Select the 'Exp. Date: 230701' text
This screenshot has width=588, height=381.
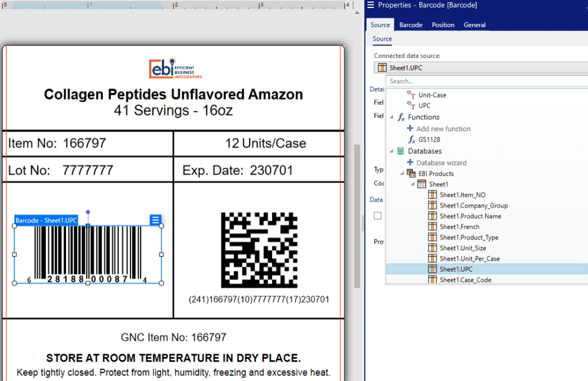tap(237, 170)
